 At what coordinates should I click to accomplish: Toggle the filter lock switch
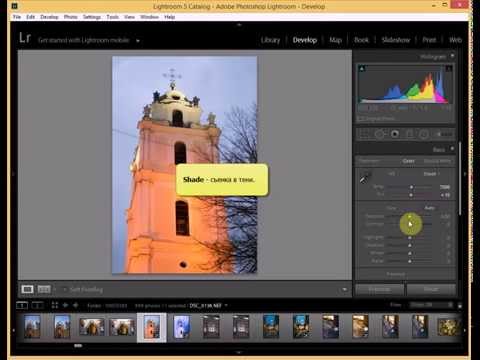coord(460,305)
